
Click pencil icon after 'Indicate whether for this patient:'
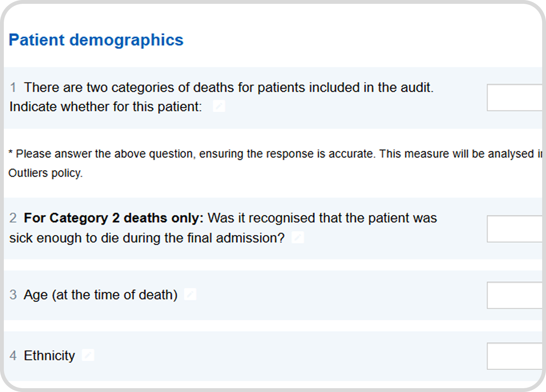[219, 106]
